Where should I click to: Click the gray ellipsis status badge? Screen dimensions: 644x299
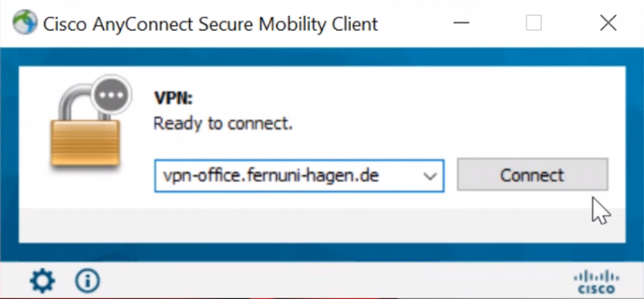coord(111,95)
